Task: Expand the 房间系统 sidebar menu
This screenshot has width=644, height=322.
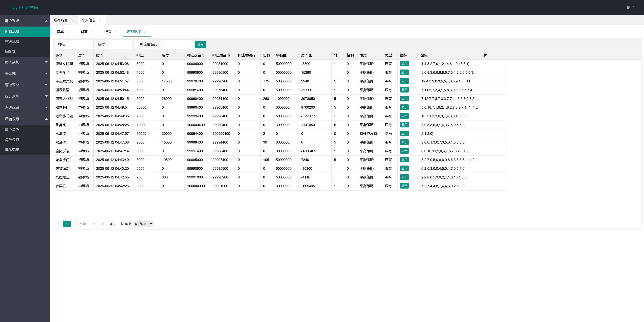Action: pyautogui.click(x=25, y=62)
